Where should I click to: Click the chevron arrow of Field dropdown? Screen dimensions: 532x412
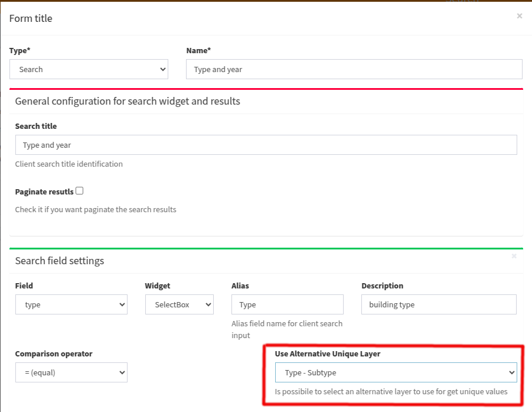122,304
